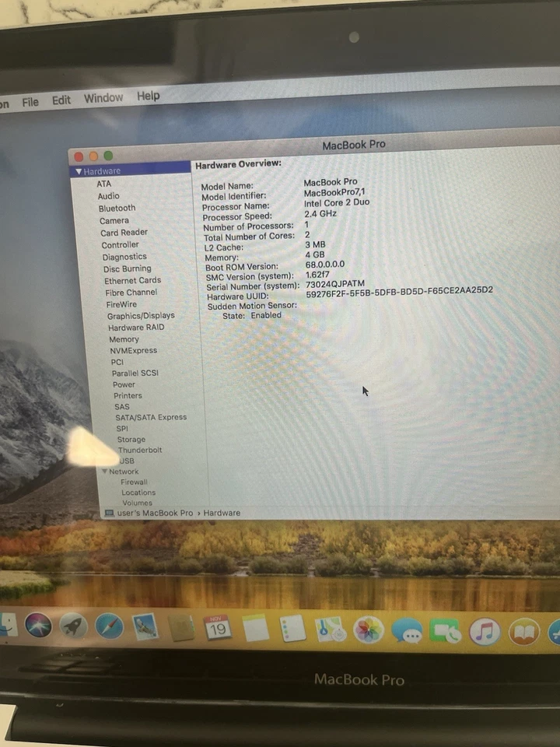Select Power in the sidebar
The height and width of the screenshot is (747, 560).
point(124,384)
